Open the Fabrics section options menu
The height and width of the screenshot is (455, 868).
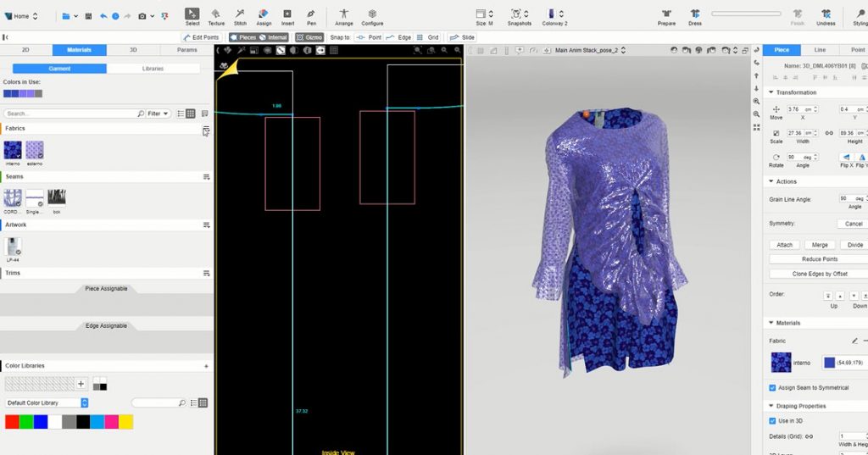pyautogui.click(x=206, y=129)
